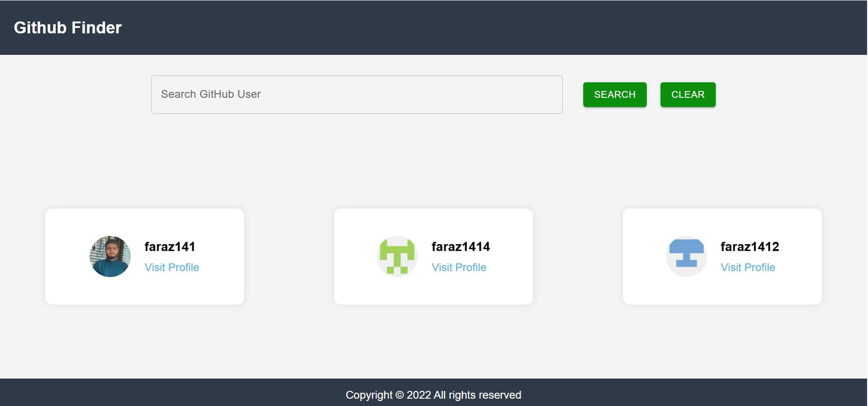The image size is (868, 406).
Task: Select the faraz1412 username text
Action: coord(750,247)
